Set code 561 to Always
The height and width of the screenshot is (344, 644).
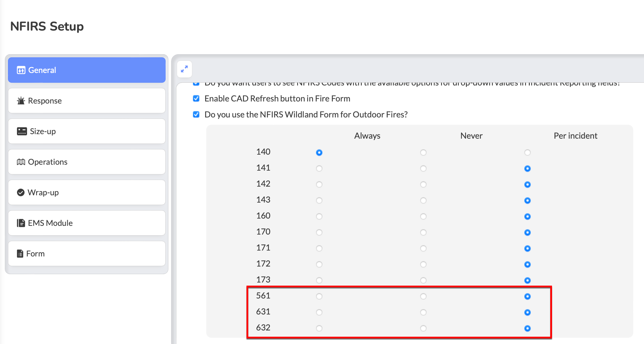tap(319, 296)
